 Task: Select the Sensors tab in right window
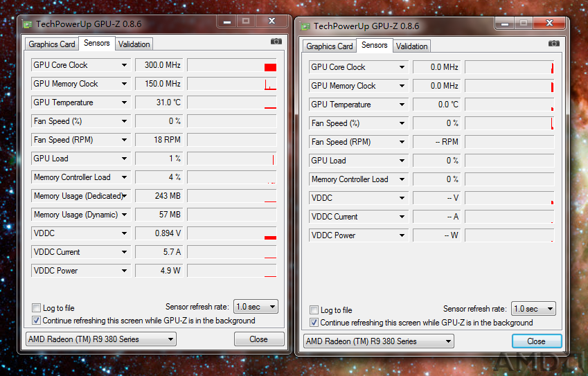coord(374,46)
